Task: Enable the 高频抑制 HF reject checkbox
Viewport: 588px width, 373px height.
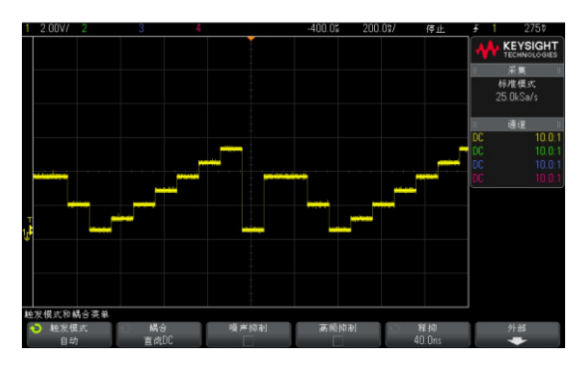Action: pos(338,341)
